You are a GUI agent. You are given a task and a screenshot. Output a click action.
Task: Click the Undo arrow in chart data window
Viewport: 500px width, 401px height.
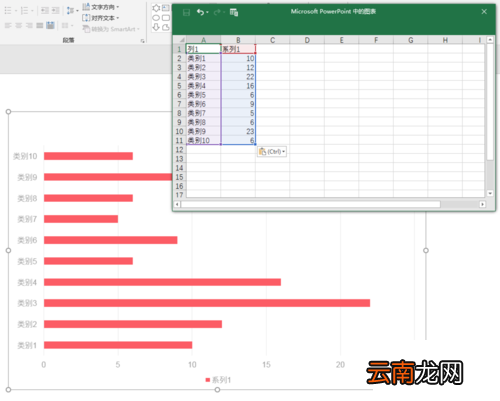pos(200,12)
